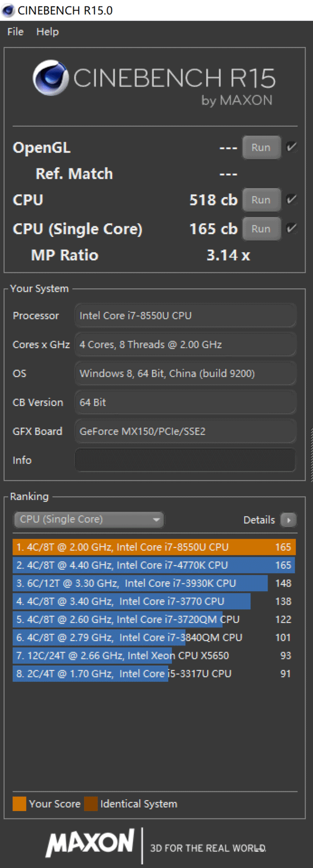Image resolution: width=313 pixels, height=868 pixels.
Task: Click the empty Info text field
Action: (x=185, y=460)
